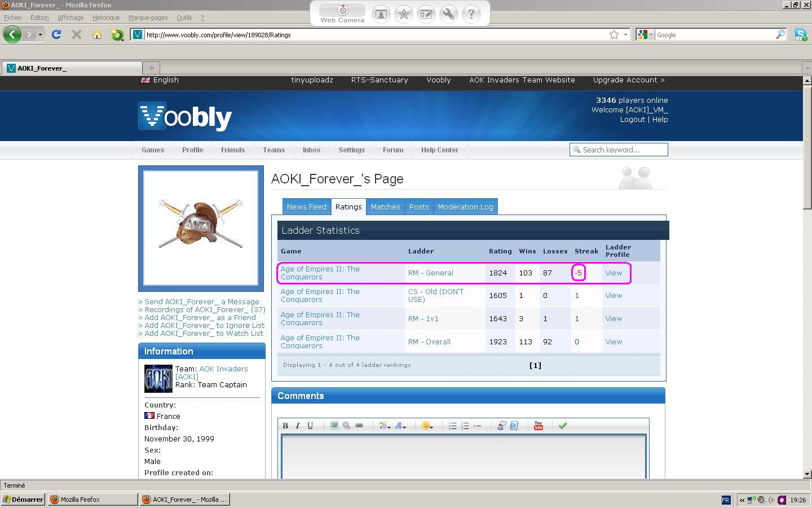The image size is (812, 508).
Task: Click the FR language indicator in taskbar
Action: point(726,500)
